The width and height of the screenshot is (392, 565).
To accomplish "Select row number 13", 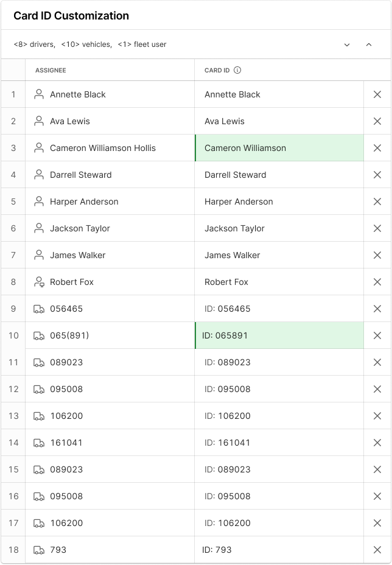I will (13, 416).
